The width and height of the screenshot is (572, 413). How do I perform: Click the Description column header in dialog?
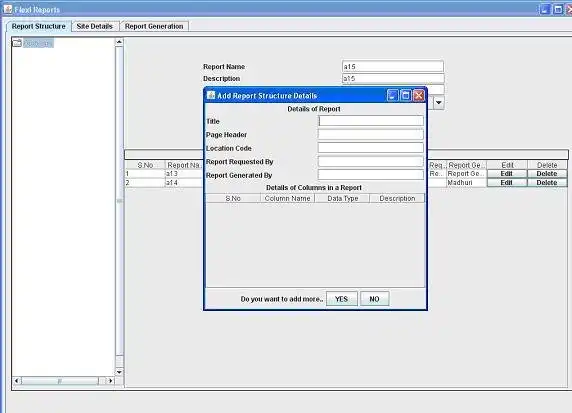click(x=397, y=198)
